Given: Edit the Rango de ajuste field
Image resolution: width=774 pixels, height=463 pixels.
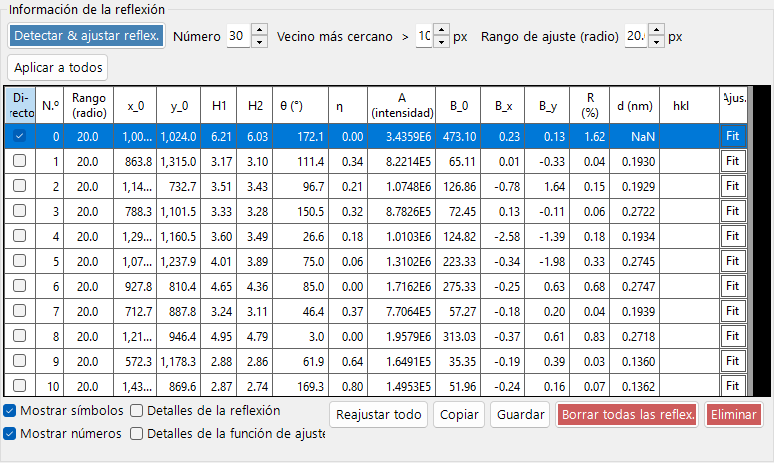Looking at the screenshot, I should click(636, 36).
